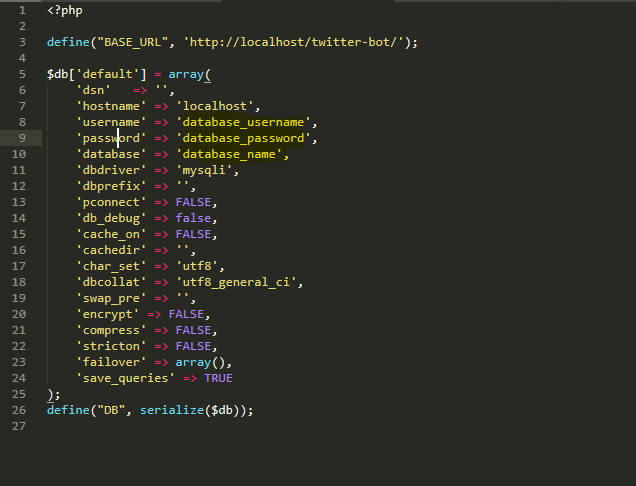The width and height of the screenshot is (636, 486).
Task: Click the opening <?php tag
Action: coord(64,10)
